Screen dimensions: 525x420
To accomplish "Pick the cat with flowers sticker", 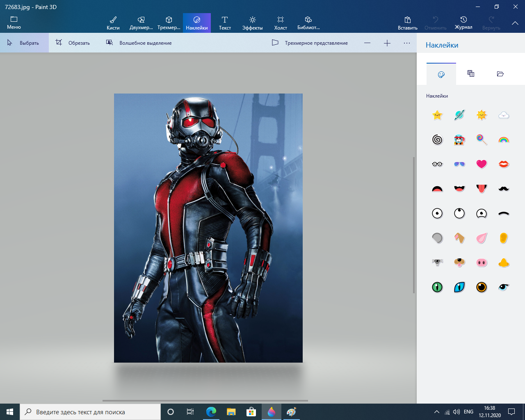I will [460, 140].
